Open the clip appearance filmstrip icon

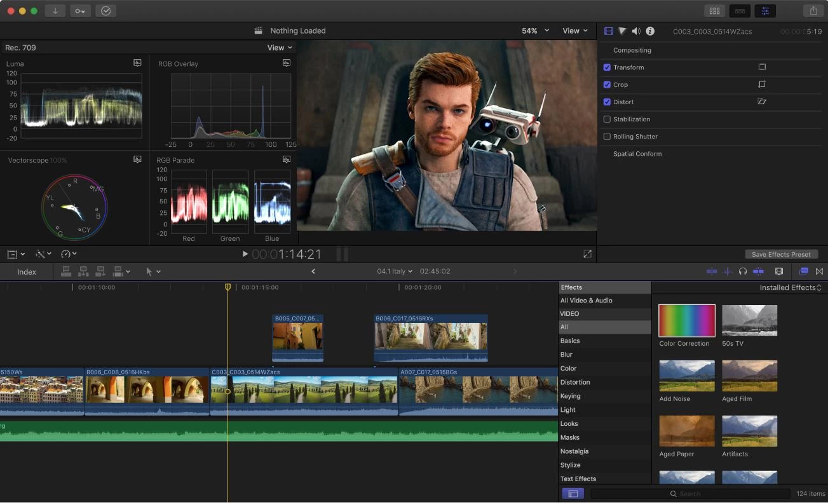coord(779,271)
